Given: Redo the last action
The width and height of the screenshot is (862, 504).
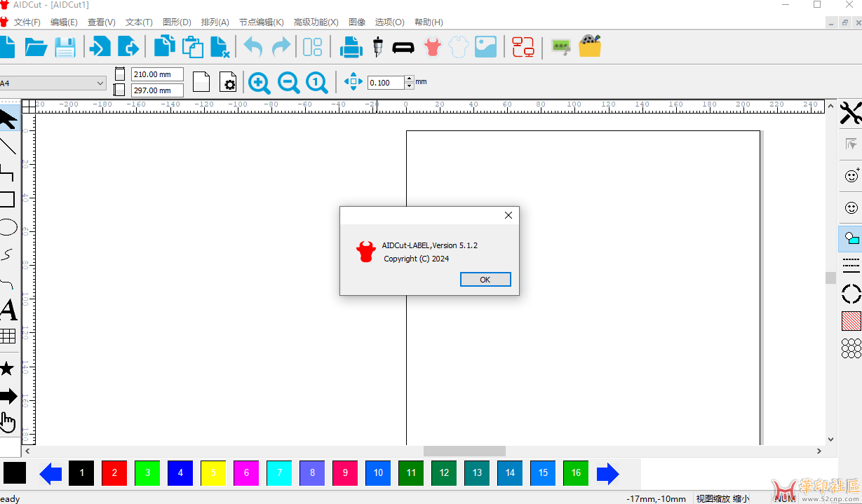Looking at the screenshot, I should (281, 47).
